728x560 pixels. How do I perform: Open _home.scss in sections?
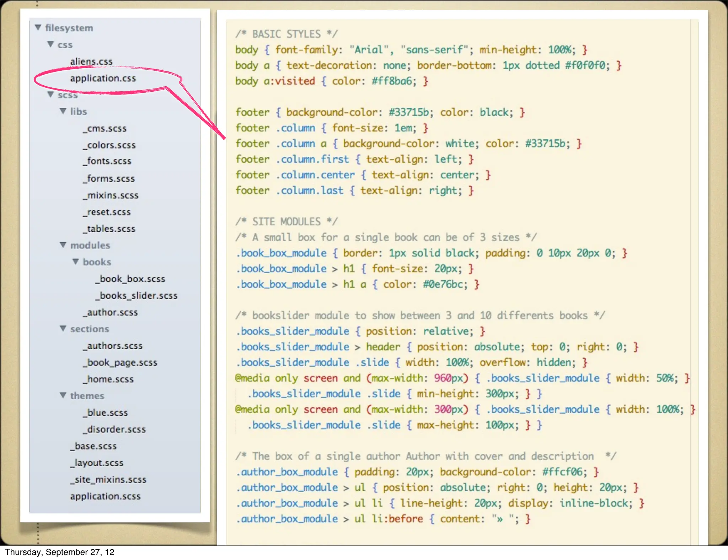[108, 379]
